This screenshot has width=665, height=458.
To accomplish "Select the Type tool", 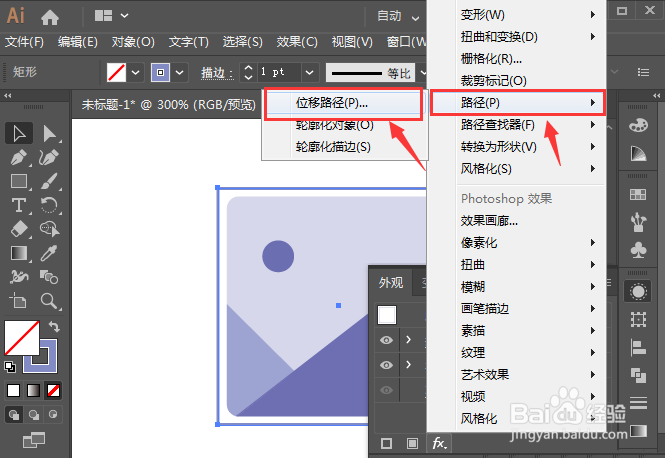I will (19, 206).
